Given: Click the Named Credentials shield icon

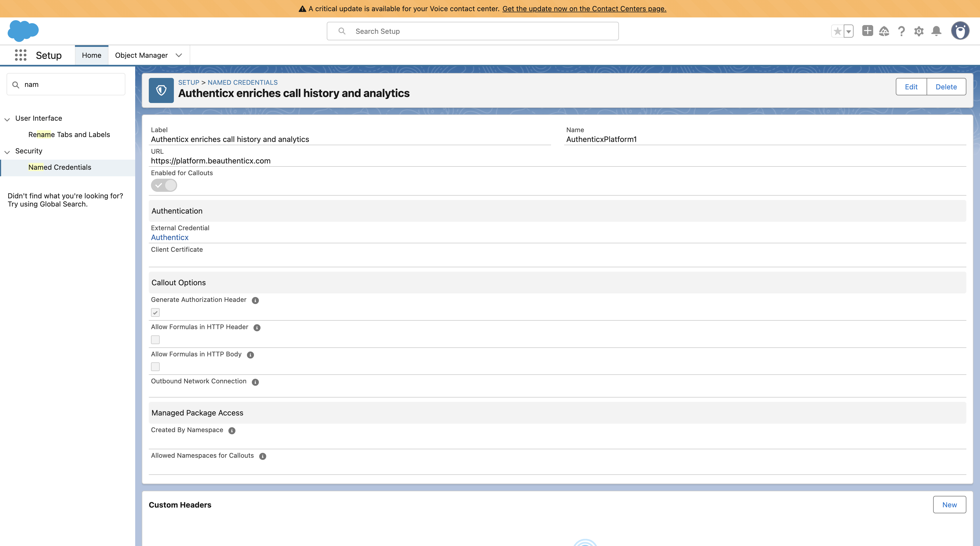Looking at the screenshot, I should click(161, 90).
